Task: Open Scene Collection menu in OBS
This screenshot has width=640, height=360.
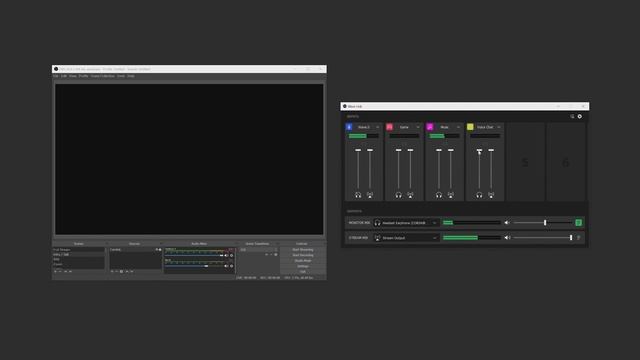Action: tap(102, 76)
